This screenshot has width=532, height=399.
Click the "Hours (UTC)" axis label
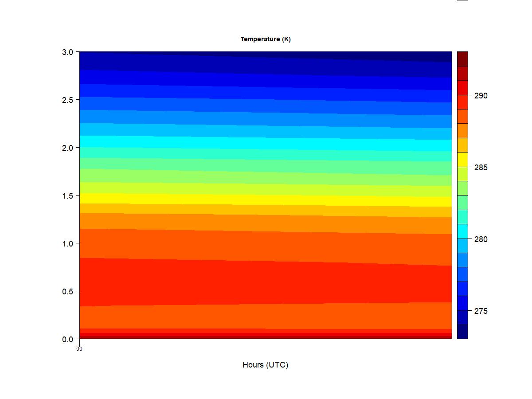(x=265, y=365)
